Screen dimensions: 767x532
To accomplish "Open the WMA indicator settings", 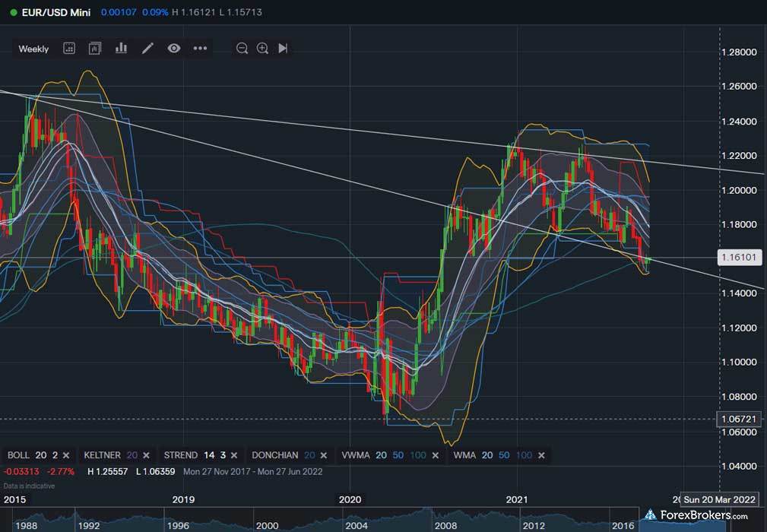I will tap(464, 455).
